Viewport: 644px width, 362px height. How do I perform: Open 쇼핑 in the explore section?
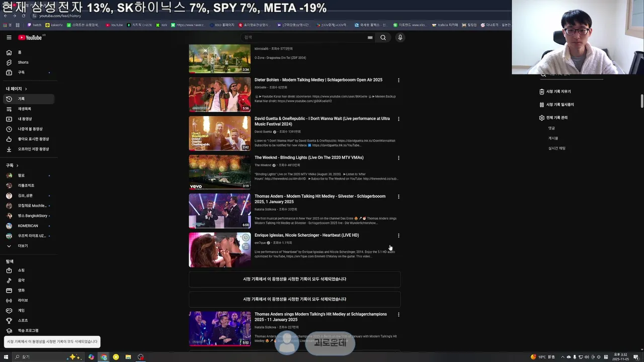coord(28,270)
